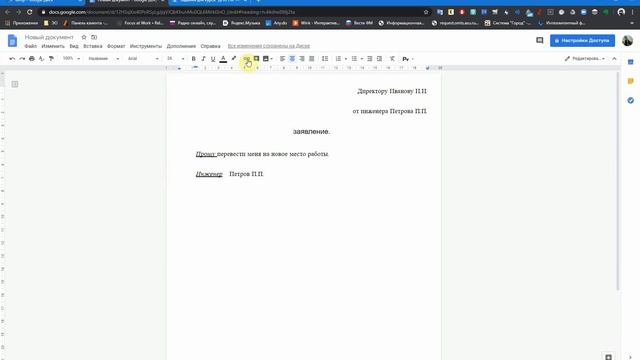Open the Вставка menu
This screenshot has height=360, width=640.
93,46
